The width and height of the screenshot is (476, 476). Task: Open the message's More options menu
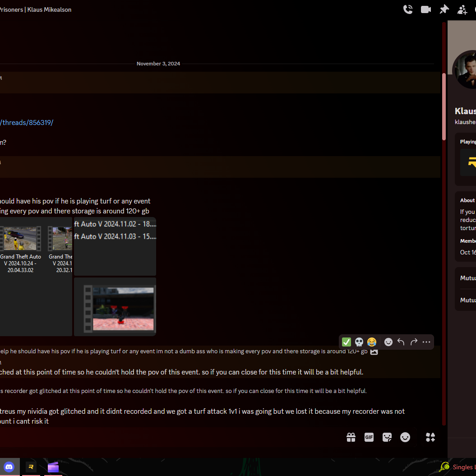point(426,342)
